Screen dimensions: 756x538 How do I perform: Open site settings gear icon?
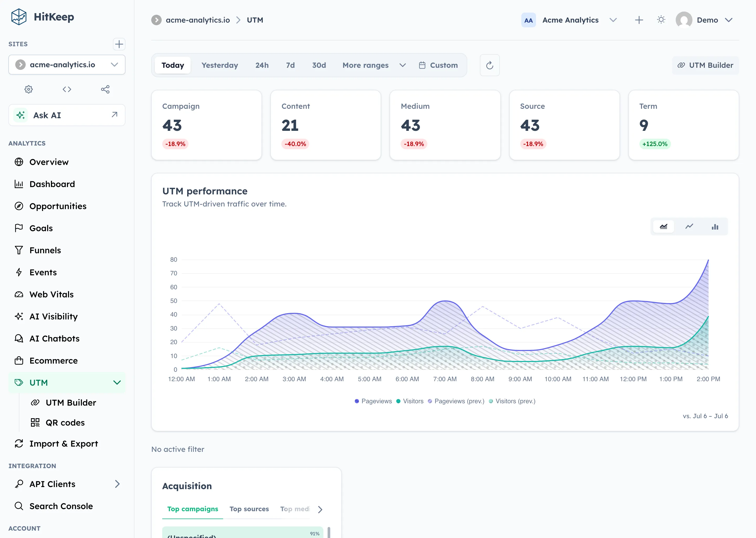tap(29, 89)
